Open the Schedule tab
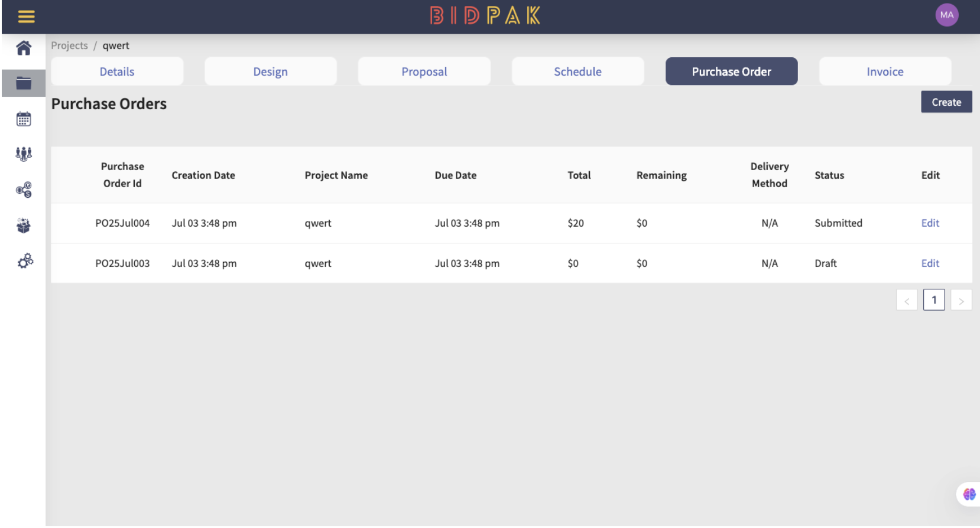 pos(578,71)
